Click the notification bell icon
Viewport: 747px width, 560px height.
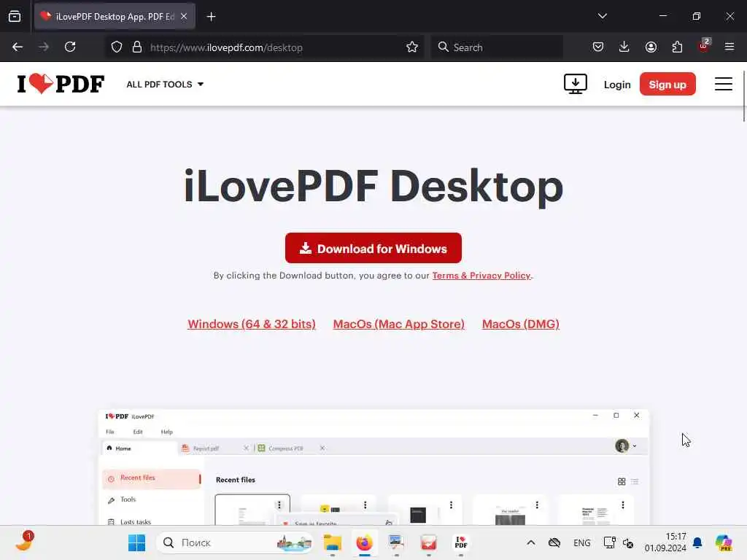pyautogui.click(x=697, y=542)
